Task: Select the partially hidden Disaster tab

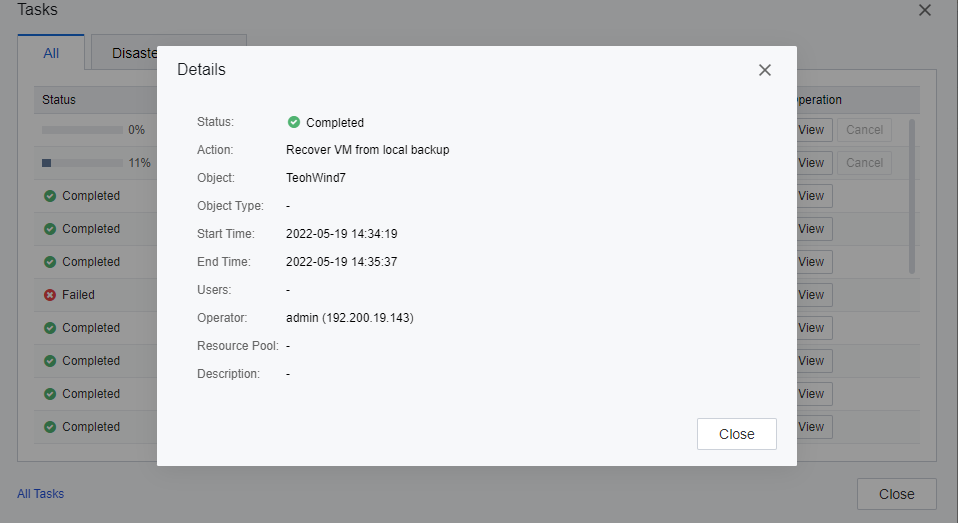Action: (x=125, y=53)
